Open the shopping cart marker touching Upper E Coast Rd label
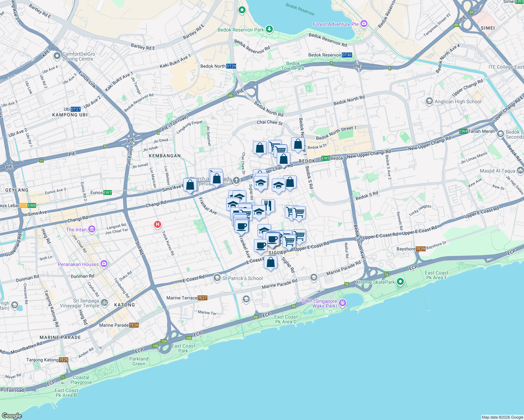 pos(289,241)
